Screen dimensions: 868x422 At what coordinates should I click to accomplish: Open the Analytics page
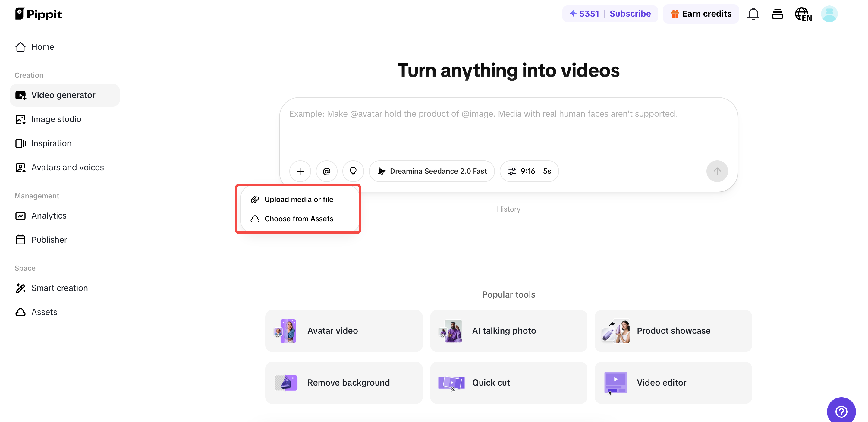[49, 216]
